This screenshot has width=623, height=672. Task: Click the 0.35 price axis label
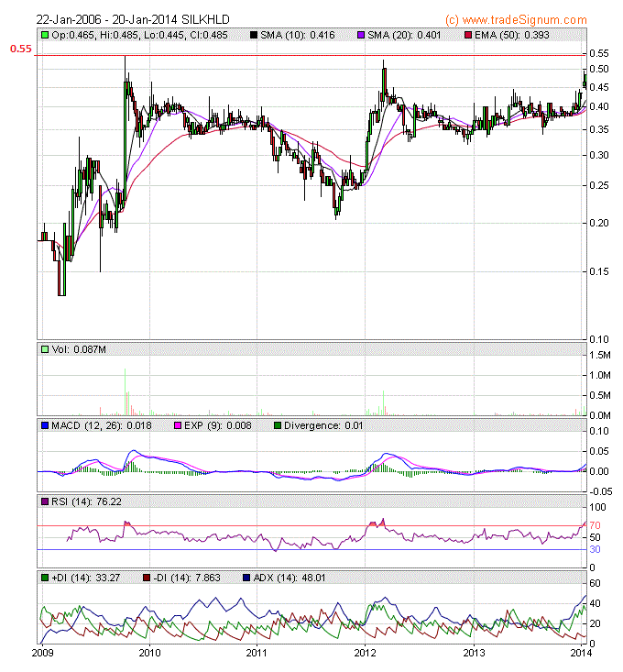pos(599,129)
